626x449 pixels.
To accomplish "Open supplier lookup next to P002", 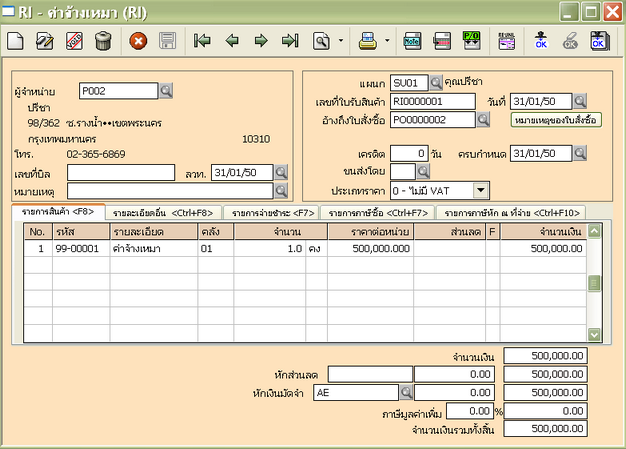I will coord(166,91).
